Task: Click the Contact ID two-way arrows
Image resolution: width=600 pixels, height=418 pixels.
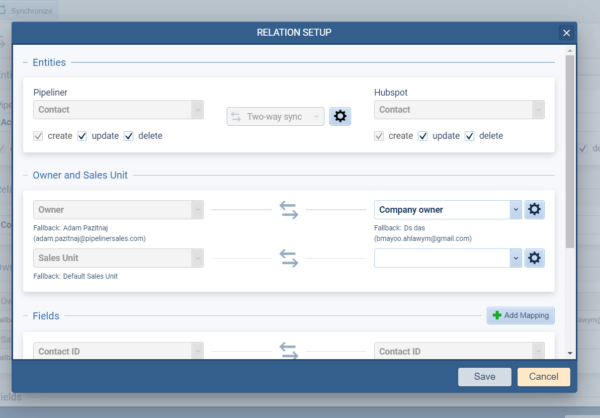Action: [288, 351]
